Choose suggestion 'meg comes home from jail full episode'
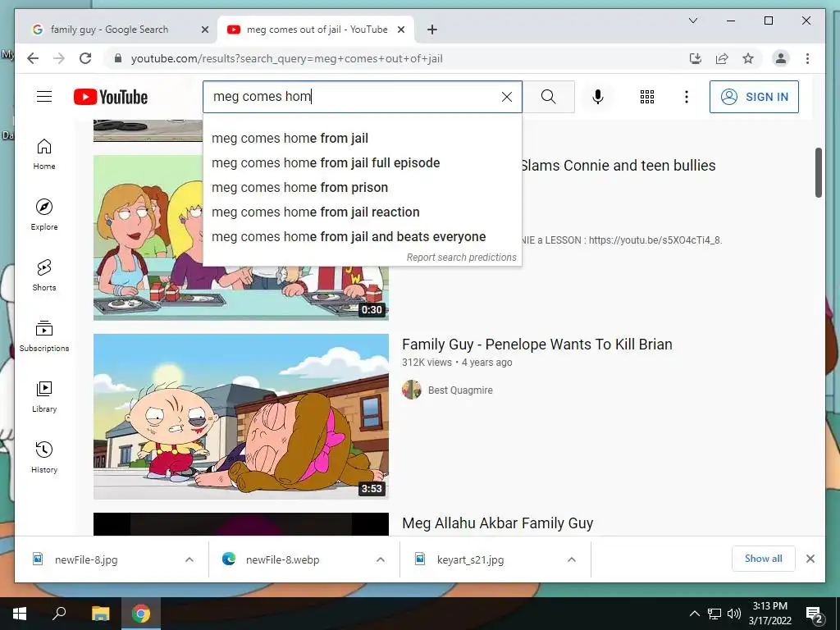 click(x=362, y=163)
